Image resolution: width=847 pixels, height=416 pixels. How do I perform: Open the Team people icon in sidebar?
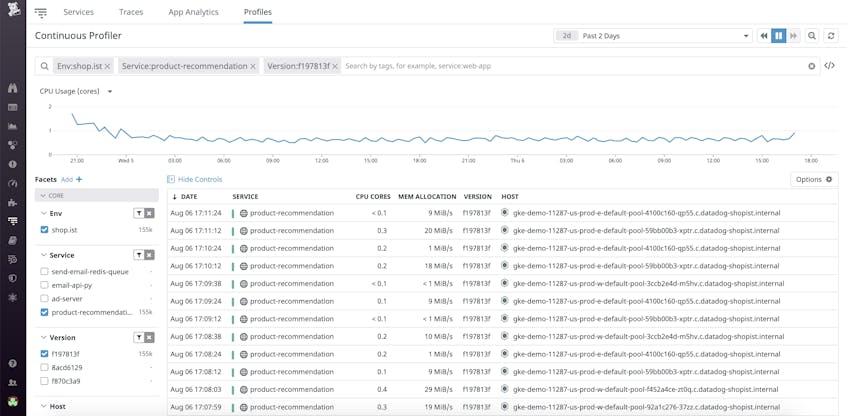tap(13, 382)
